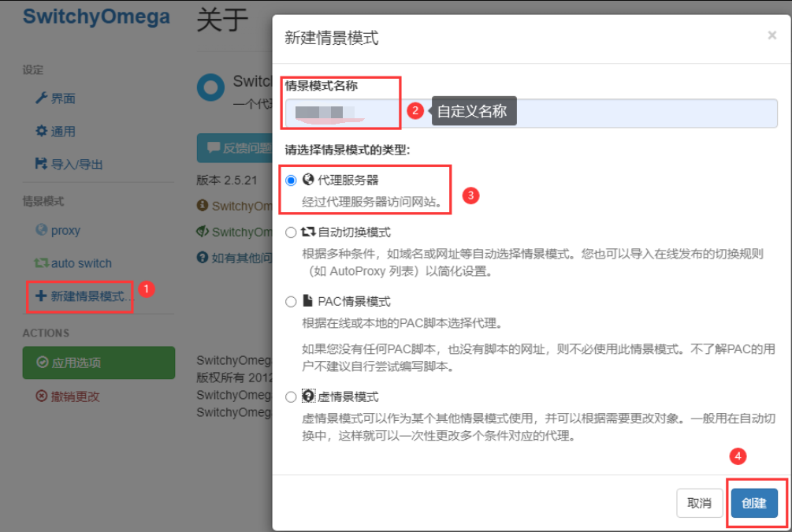This screenshot has width=792, height=532.
Task: Click the globe icon for proxy profile
Action: tap(42, 230)
